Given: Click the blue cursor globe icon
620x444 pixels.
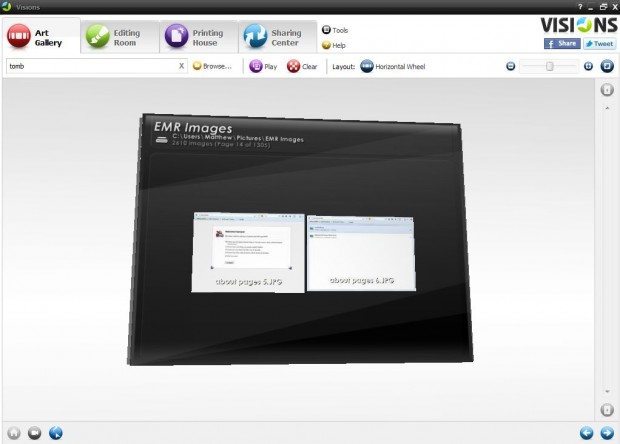Looking at the screenshot, I should pyautogui.click(x=56, y=433).
